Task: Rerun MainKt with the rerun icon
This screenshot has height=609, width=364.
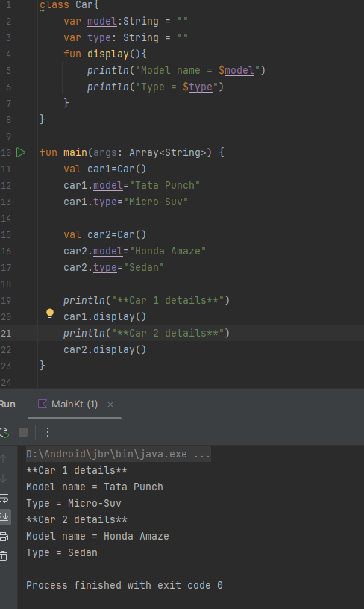Action: [4, 432]
